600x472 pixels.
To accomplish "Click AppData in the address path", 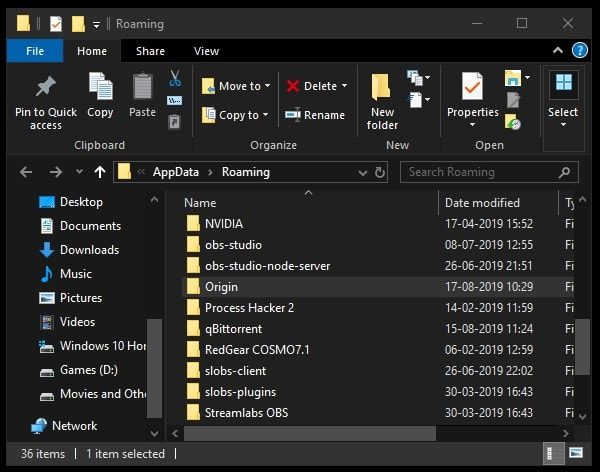I will point(176,172).
